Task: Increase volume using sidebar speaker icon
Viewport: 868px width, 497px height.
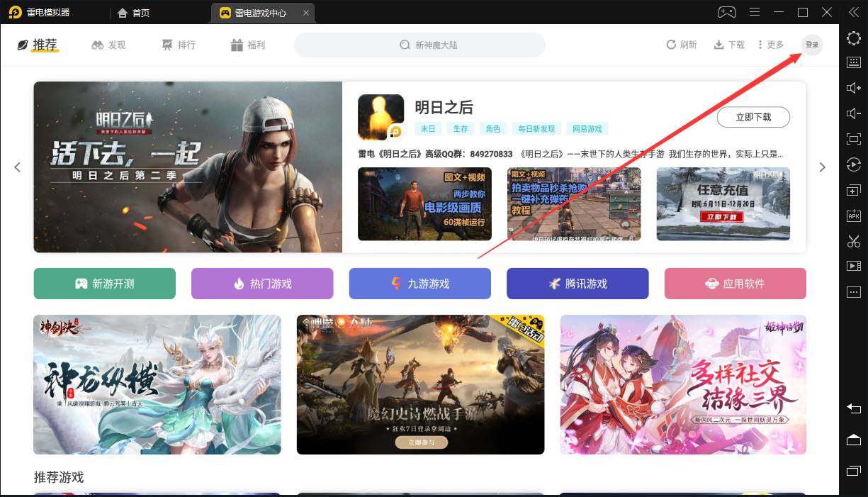Action: click(854, 88)
